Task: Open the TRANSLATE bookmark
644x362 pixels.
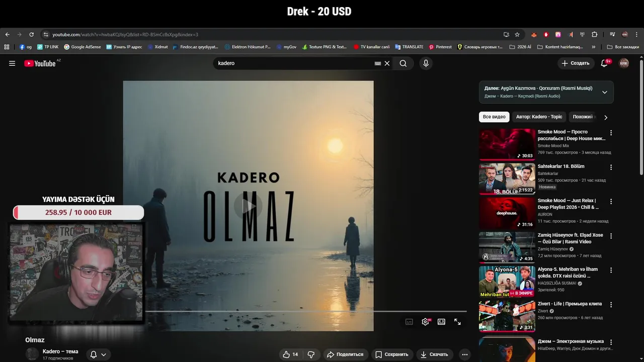Action: click(409, 47)
